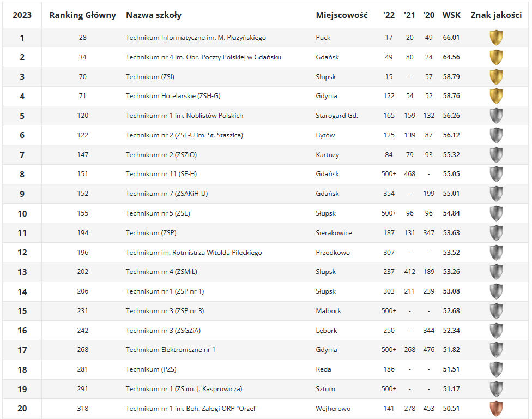The image size is (532, 419).
Task: Click the Wejherowo locality cell
Action: [x=333, y=409]
